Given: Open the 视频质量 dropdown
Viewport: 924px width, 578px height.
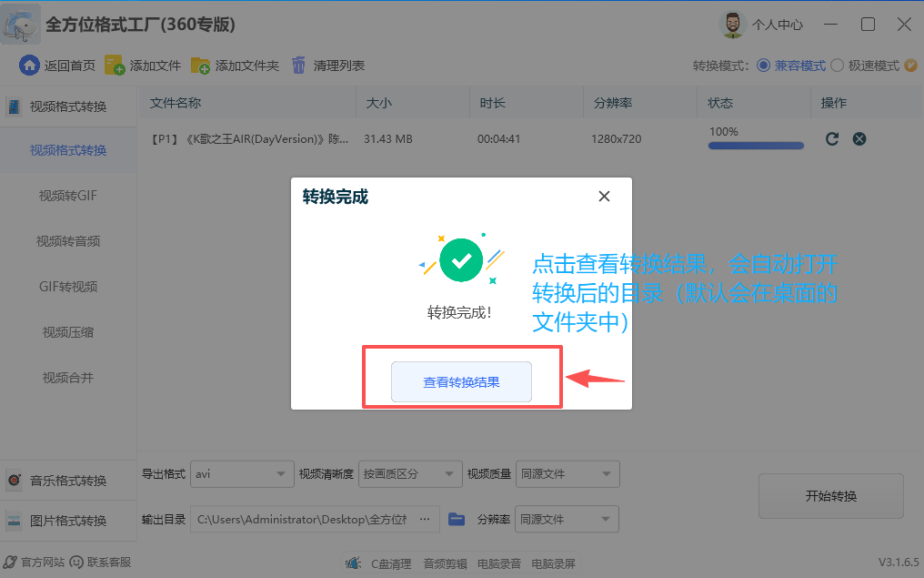Looking at the screenshot, I should click(567, 473).
